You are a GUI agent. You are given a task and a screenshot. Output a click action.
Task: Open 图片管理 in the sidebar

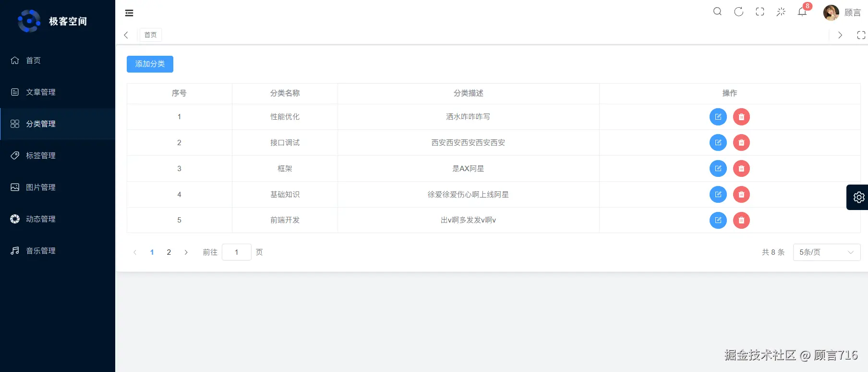pyautogui.click(x=58, y=187)
